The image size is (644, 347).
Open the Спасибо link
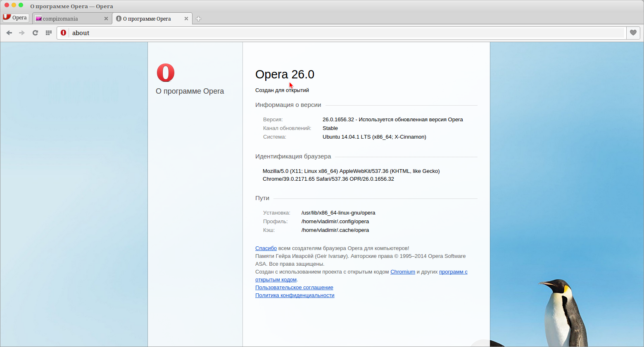266,248
